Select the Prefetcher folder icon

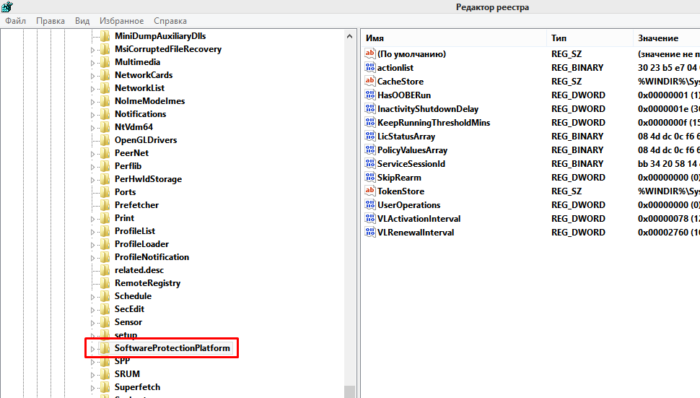click(x=105, y=205)
